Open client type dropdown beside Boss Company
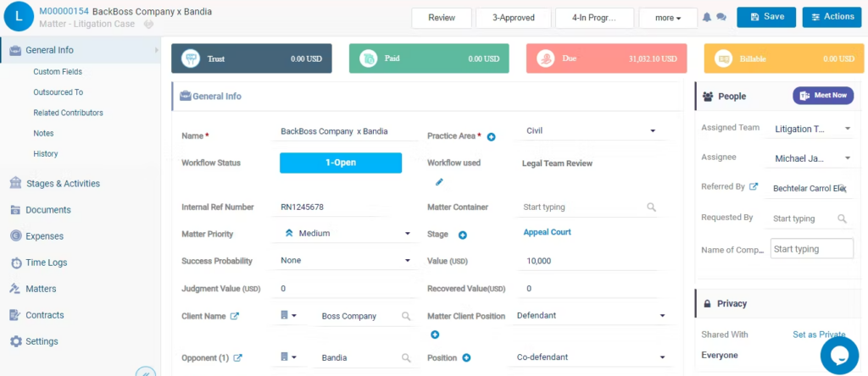 288,315
